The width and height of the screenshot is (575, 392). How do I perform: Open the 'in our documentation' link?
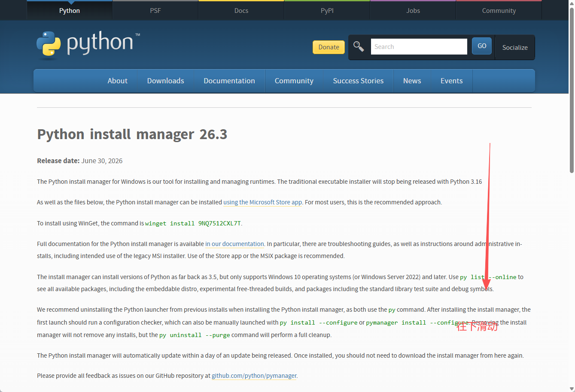coord(234,244)
